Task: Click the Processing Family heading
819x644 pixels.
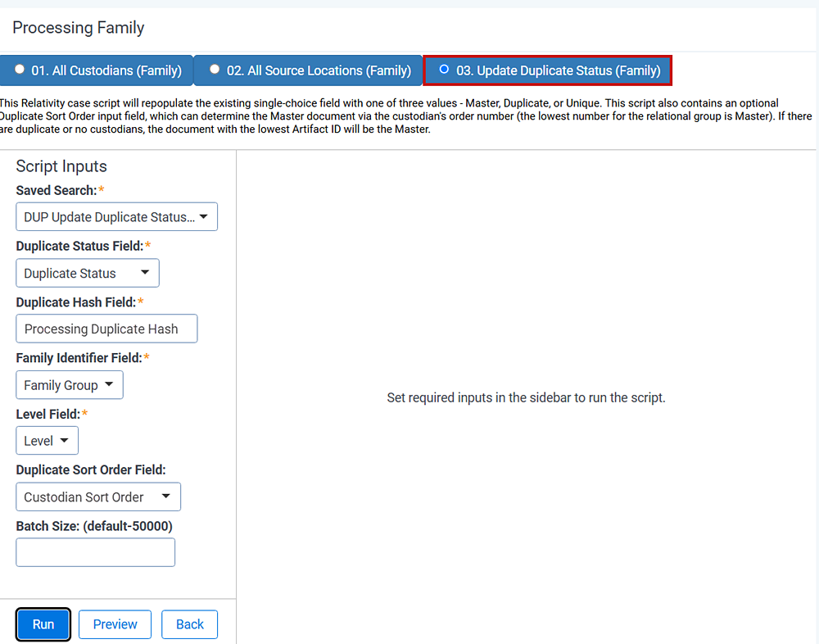Action: (x=79, y=28)
